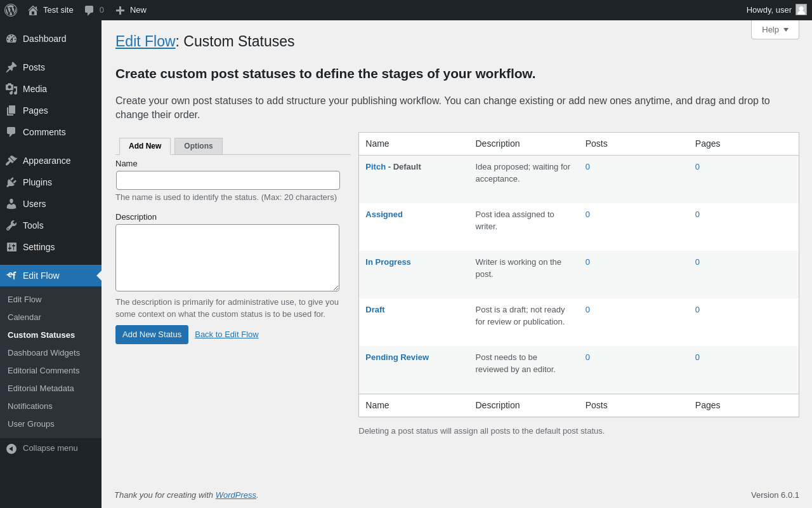
Task: Click description 'Writer is working on the post.'
Action: pos(518,268)
